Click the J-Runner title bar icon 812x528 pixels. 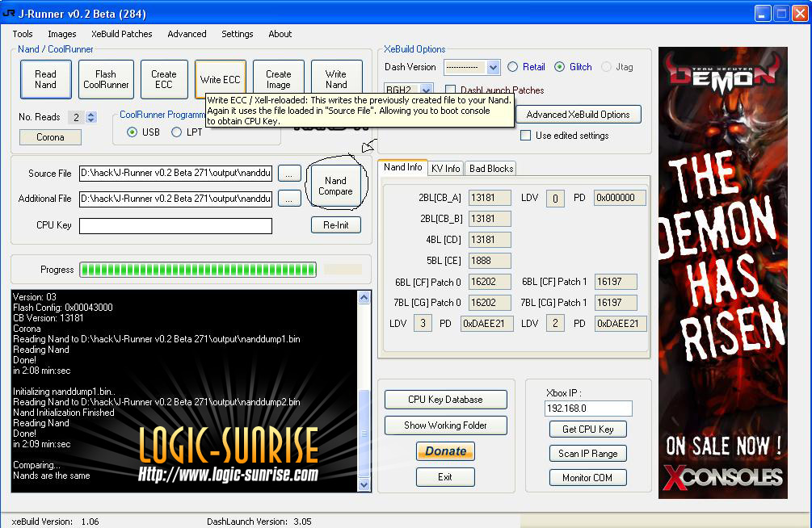point(9,14)
